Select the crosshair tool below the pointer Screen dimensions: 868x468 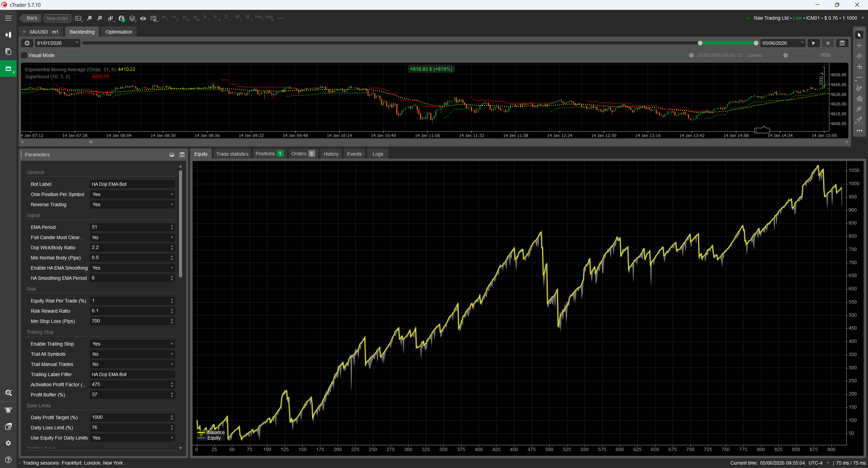[x=859, y=45]
